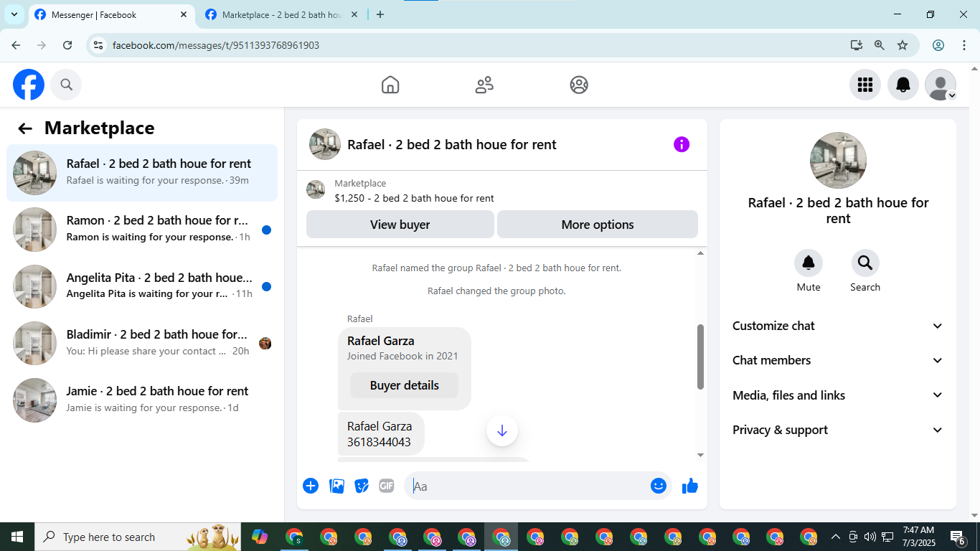Send a thumbs-up like
980x551 pixels.
click(x=690, y=486)
